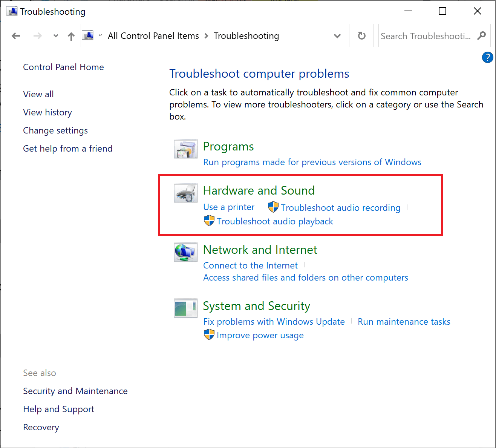
Task: Open System and Security category
Action: (257, 306)
